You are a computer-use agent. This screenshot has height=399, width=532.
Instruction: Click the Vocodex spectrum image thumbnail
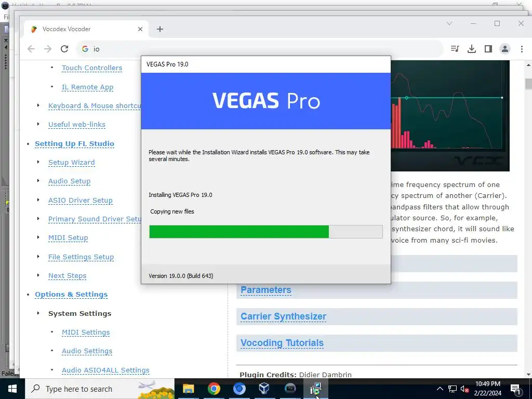pyautogui.click(x=450, y=116)
